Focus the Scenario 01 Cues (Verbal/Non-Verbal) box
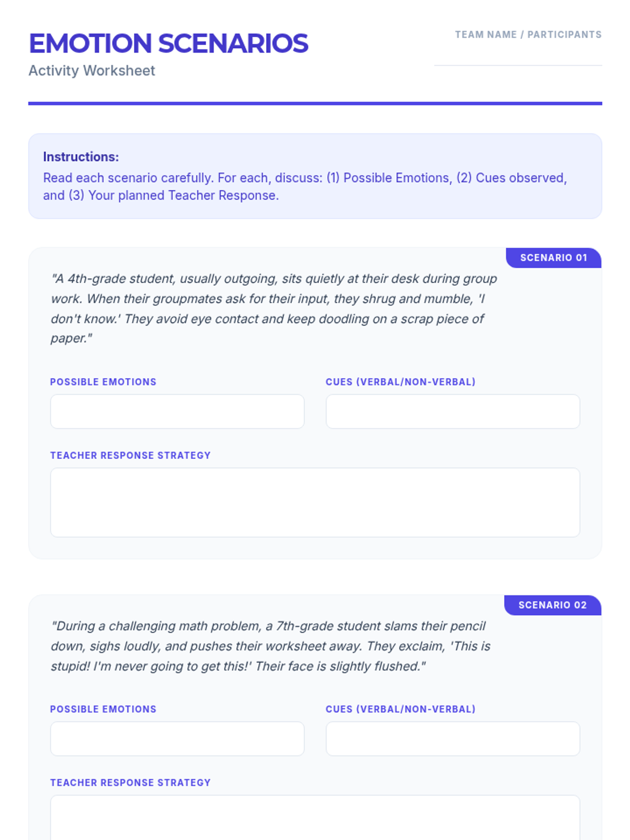630x840 pixels. [453, 412]
